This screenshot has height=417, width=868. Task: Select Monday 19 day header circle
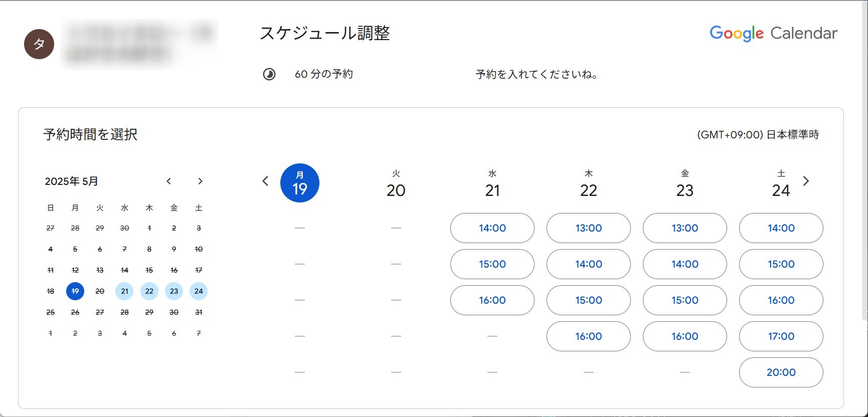(x=299, y=183)
